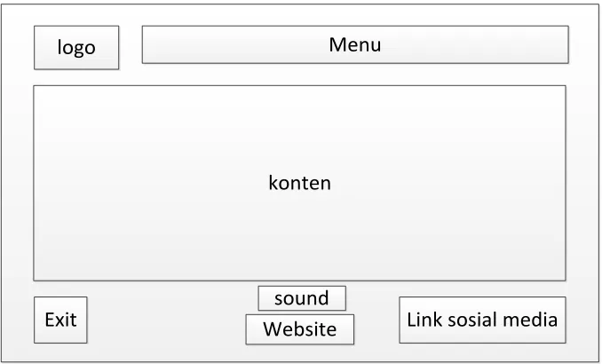Image resolution: width=602 pixels, height=364 pixels.
Task: Focus the large content placeholder panel
Action: (x=299, y=183)
